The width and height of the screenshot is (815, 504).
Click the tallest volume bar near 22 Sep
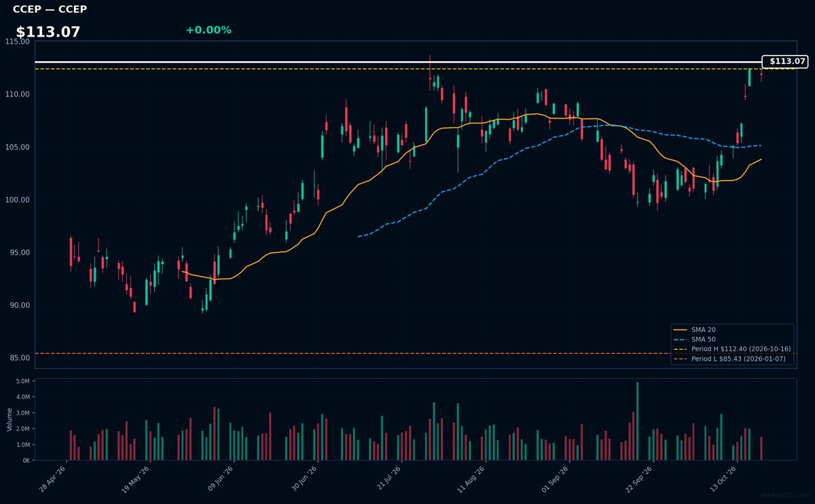pyautogui.click(x=637, y=421)
